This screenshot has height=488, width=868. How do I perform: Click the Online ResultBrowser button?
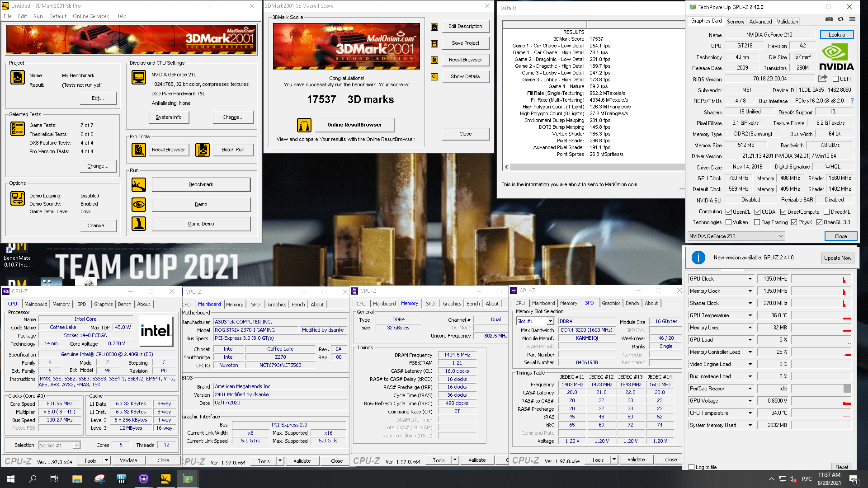[354, 125]
